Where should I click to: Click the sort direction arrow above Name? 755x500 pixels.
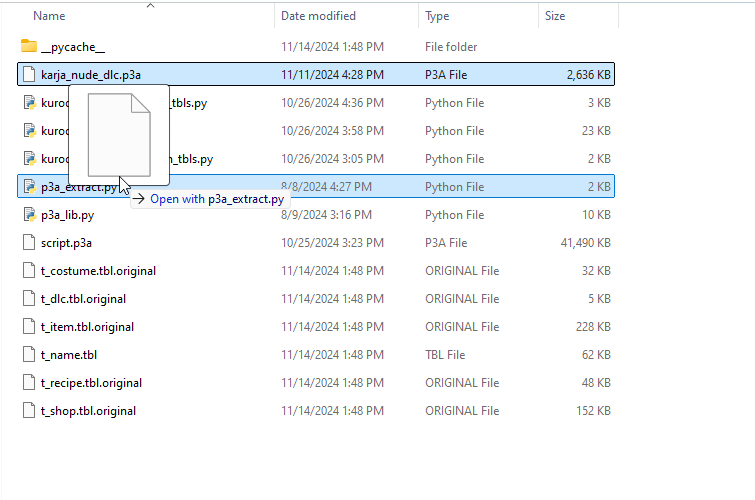click(x=150, y=5)
